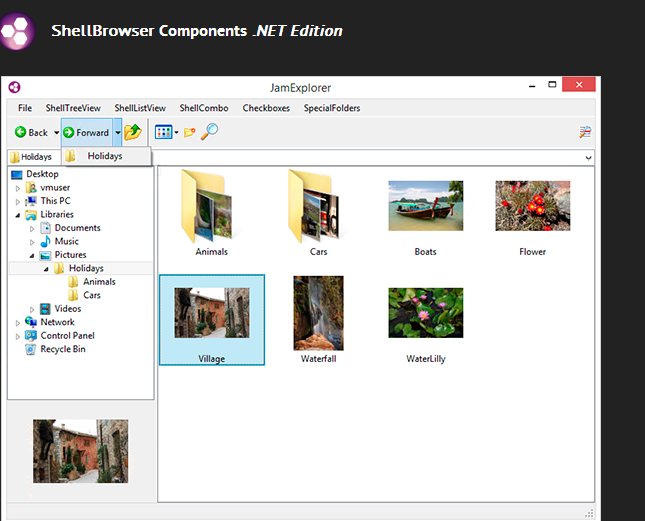Collapse the Libraries tree node
This screenshot has width=645, height=521.
pos(18,215)
